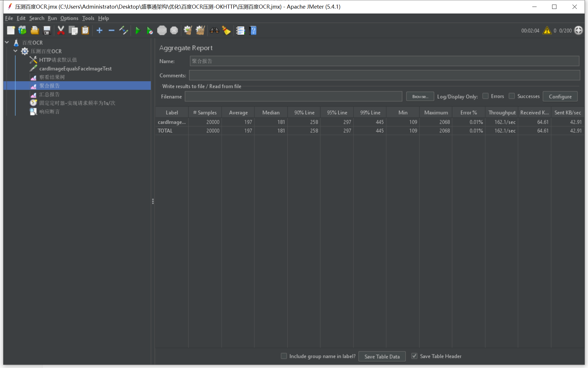Clear all results using the Clear All icon
Viewport: 588px width, 368px height.
(x=200, y=30)
